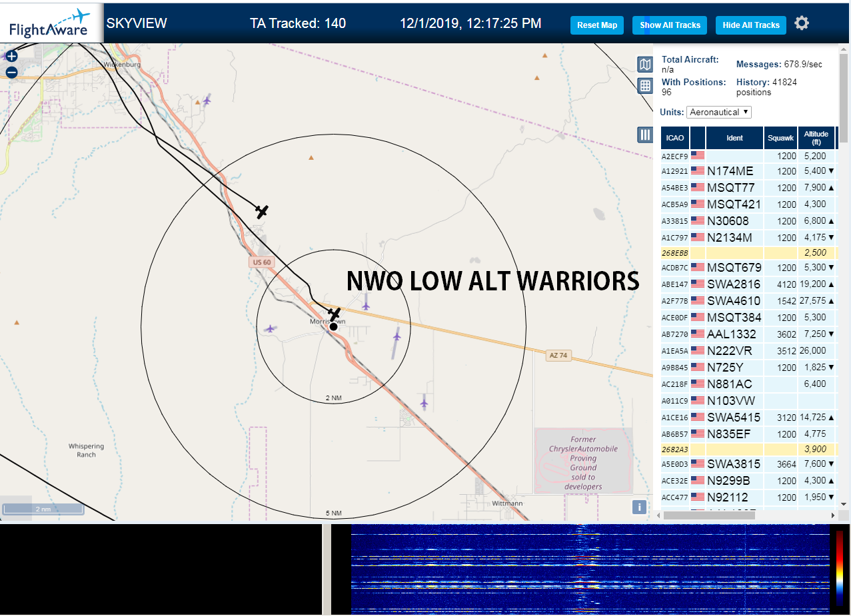Click scroll-down arrow of aircraft table

844,504
